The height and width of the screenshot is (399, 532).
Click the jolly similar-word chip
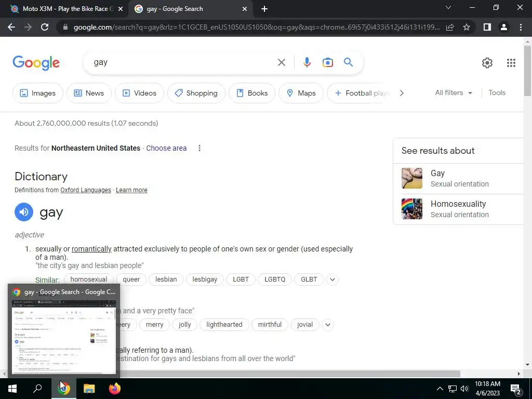click(x=184, y=325)
